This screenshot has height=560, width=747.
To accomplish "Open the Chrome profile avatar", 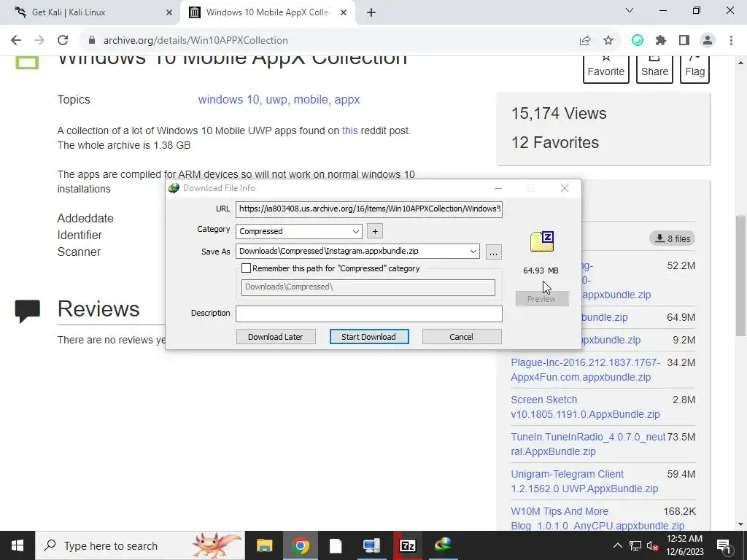I will (x=708, y=41).
